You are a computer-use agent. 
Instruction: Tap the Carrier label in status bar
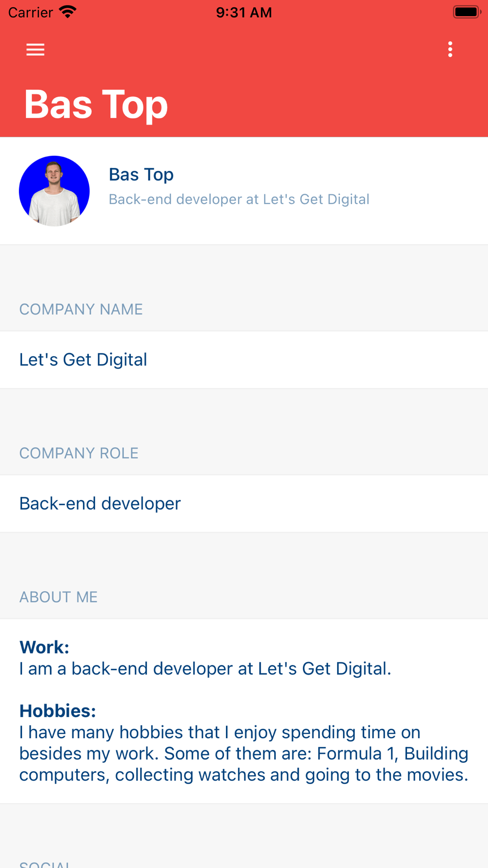click(30, 12)
